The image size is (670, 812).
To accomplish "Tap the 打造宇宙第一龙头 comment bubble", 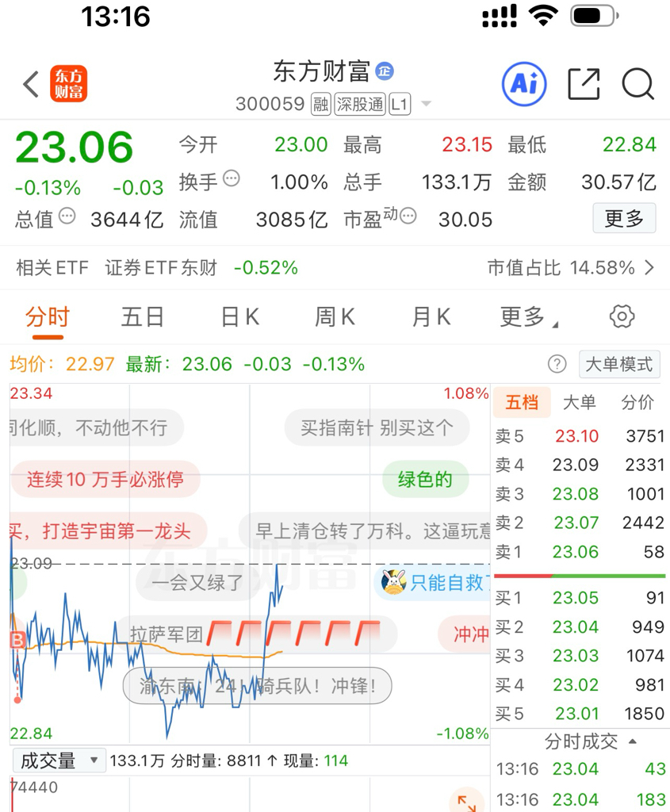I will [108, 530].
